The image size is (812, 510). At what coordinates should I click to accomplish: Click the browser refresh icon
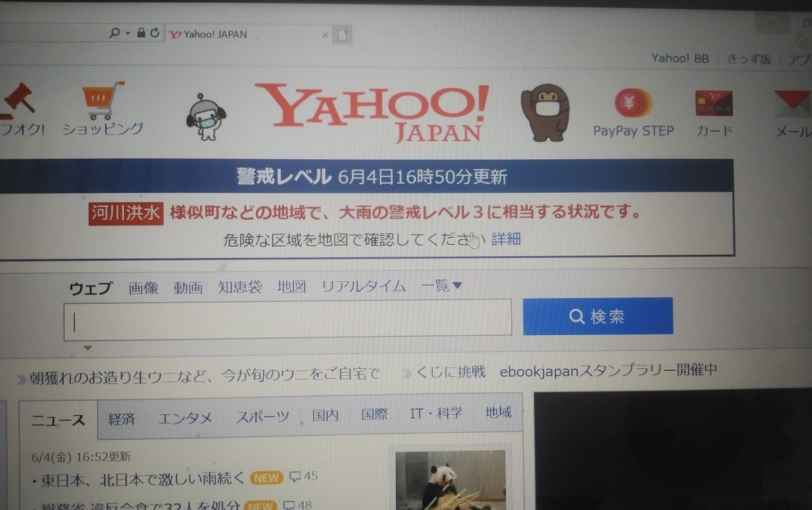[x=155, y=33]
